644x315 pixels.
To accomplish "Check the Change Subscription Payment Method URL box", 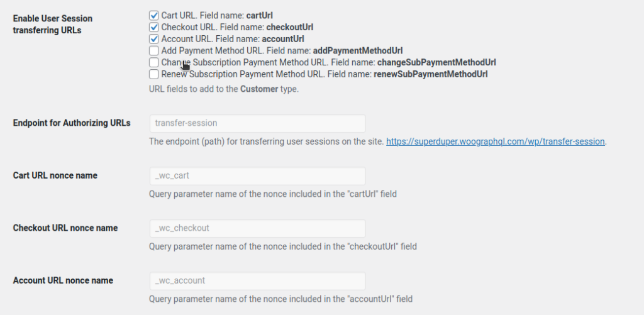I will point(154,62).
